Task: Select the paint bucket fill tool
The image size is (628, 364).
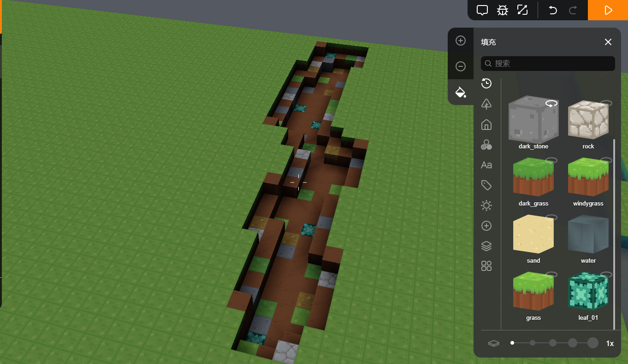Action: pyautogui.click(x=461, y=92)
